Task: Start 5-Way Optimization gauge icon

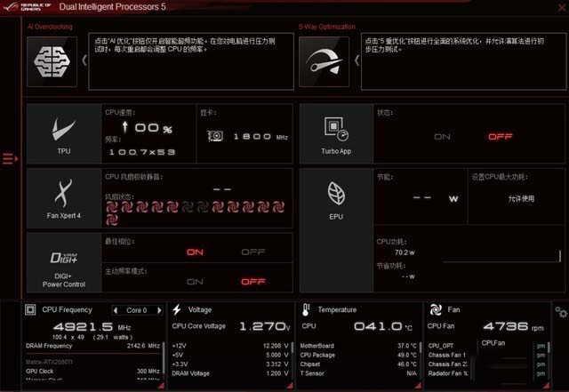Action: pos(324,61)
